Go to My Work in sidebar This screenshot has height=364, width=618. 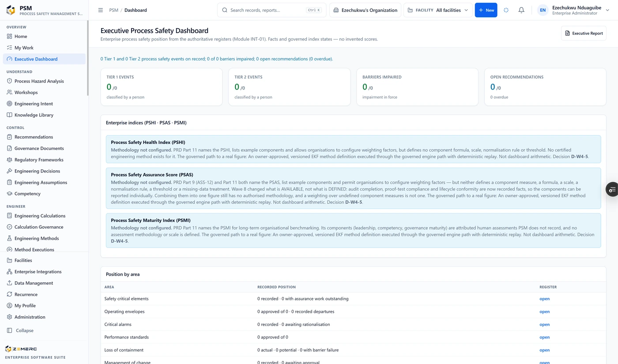44,48
